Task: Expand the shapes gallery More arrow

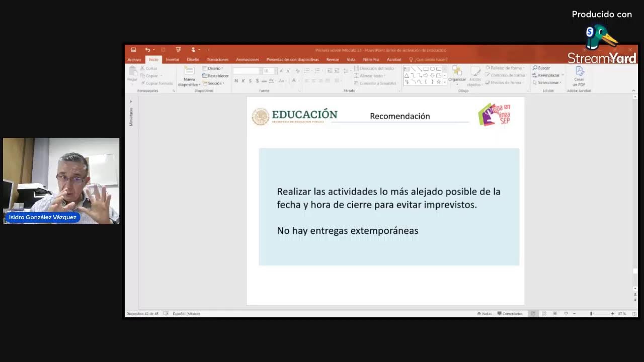Action: (x=445, y=82)
